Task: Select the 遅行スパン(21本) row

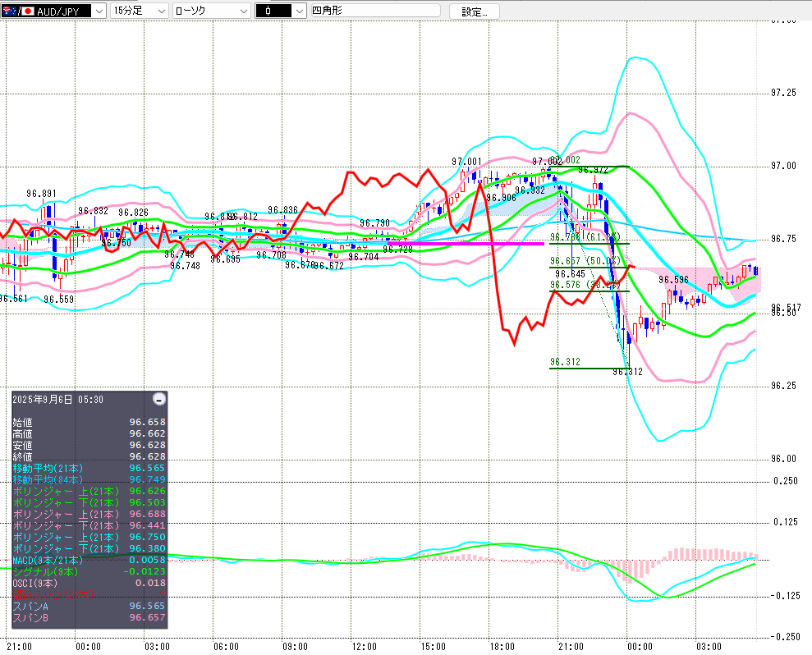Action: point(89,594)
